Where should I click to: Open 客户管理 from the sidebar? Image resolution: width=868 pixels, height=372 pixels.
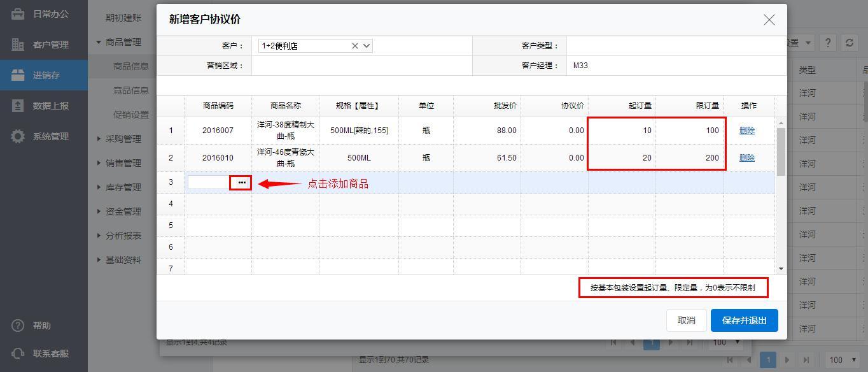(18, 45)
